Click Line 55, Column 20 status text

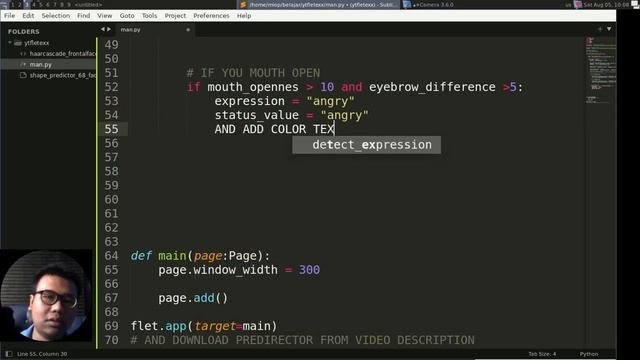[42, 354]
